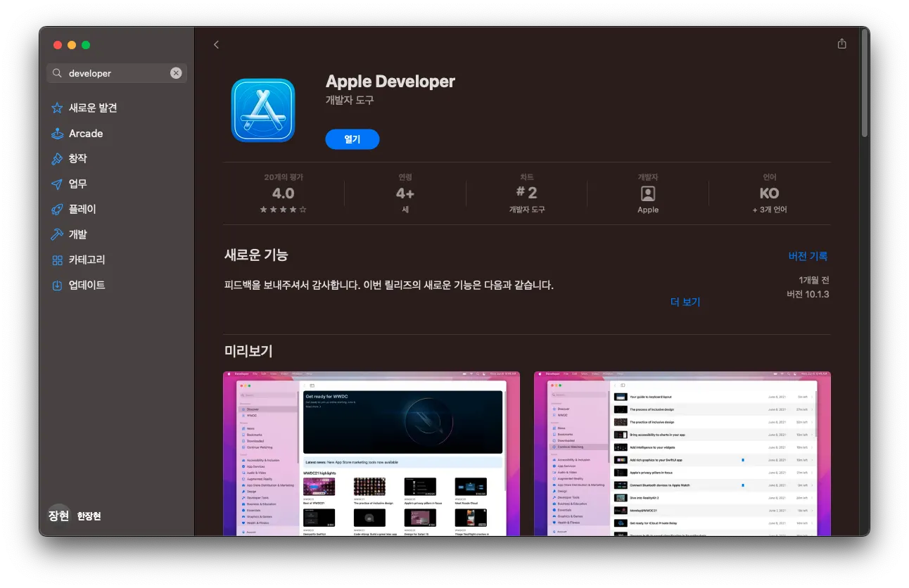Open the 한장현 account name
Image resolution: width=909 pixels, height=588 pixels.
[x=89, y=516]
